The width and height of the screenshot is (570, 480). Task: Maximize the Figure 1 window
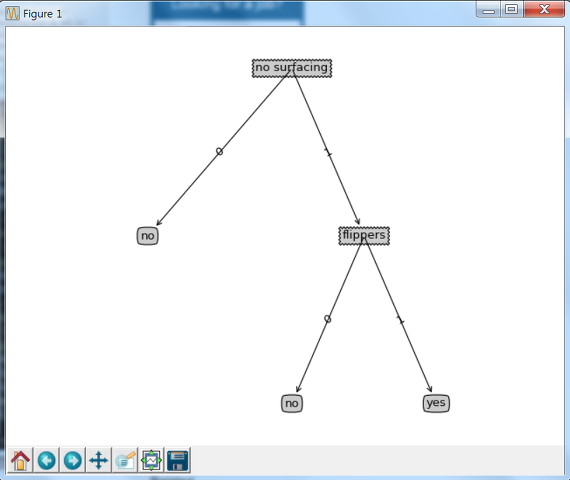512,9
